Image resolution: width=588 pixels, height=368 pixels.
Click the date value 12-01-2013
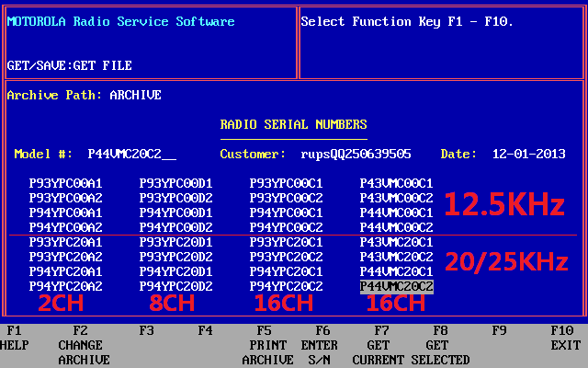[x=529, y=154]
